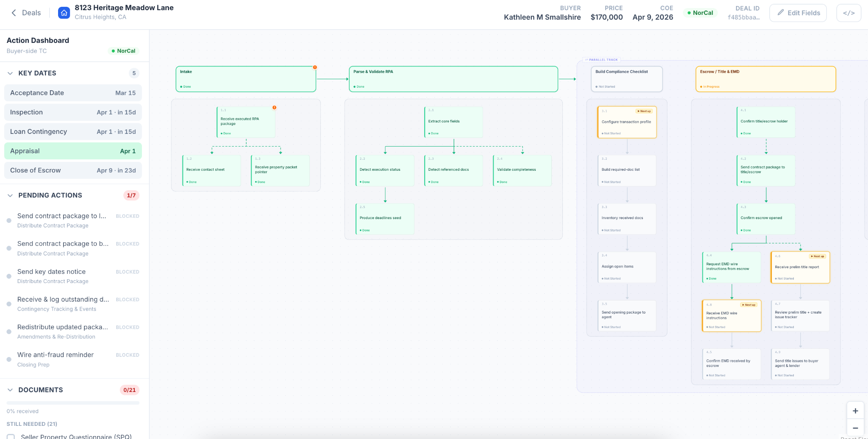Toggle the status circle for Wire anti-fraud reminder
This screenshot has width=868, height=439.
point(9,359)
